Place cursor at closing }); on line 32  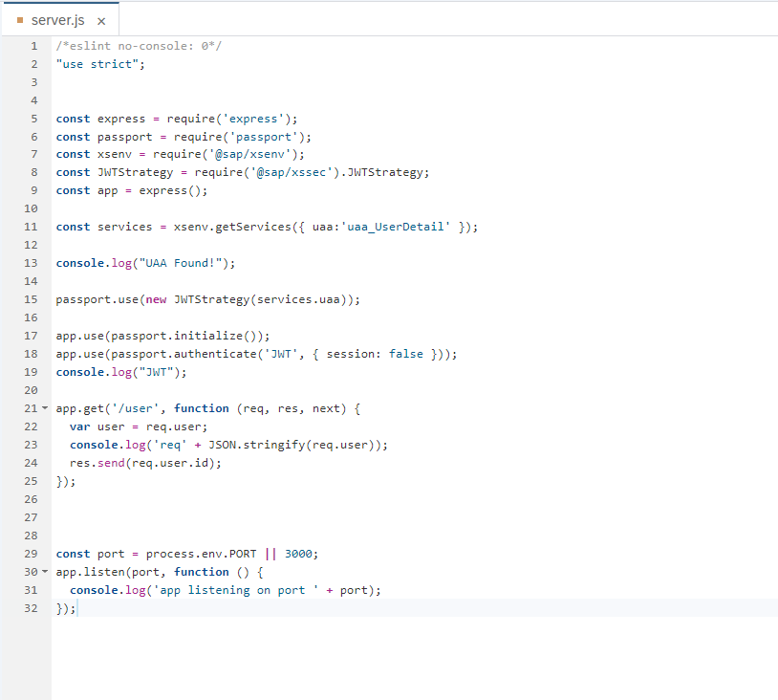(x=66, y=608)
